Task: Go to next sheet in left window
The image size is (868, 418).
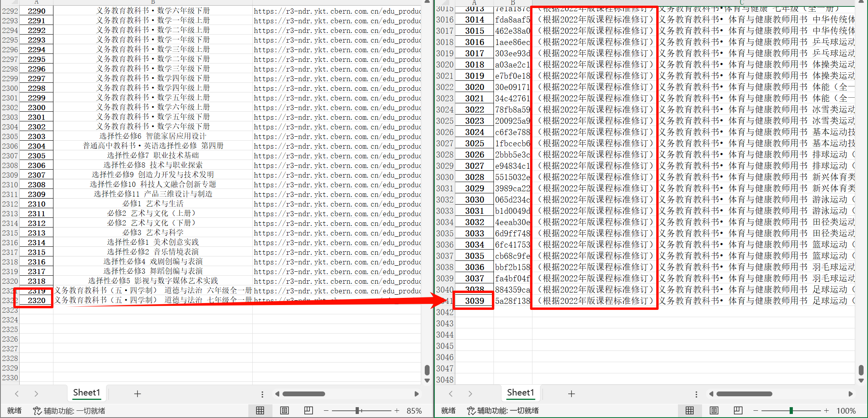Action: (36, 394)
